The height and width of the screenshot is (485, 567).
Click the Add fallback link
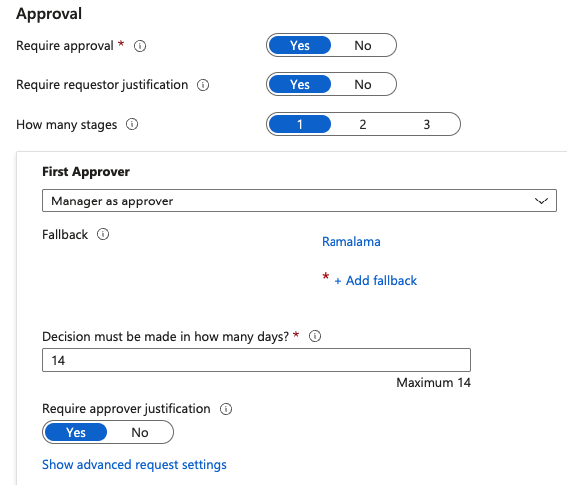tap(381, 281)
